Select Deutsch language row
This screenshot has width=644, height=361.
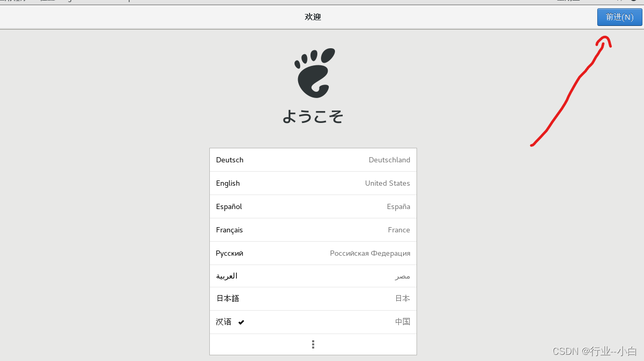[x=313, y=160]
